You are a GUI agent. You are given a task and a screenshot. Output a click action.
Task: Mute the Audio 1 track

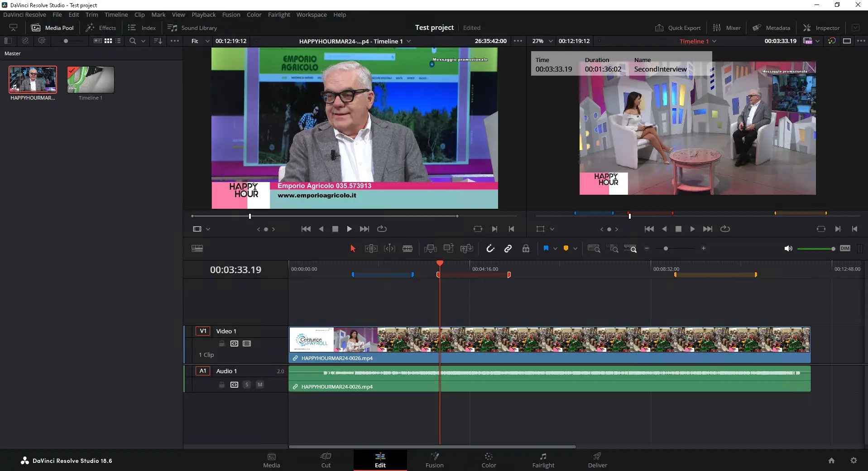click(x=260, y=384)
